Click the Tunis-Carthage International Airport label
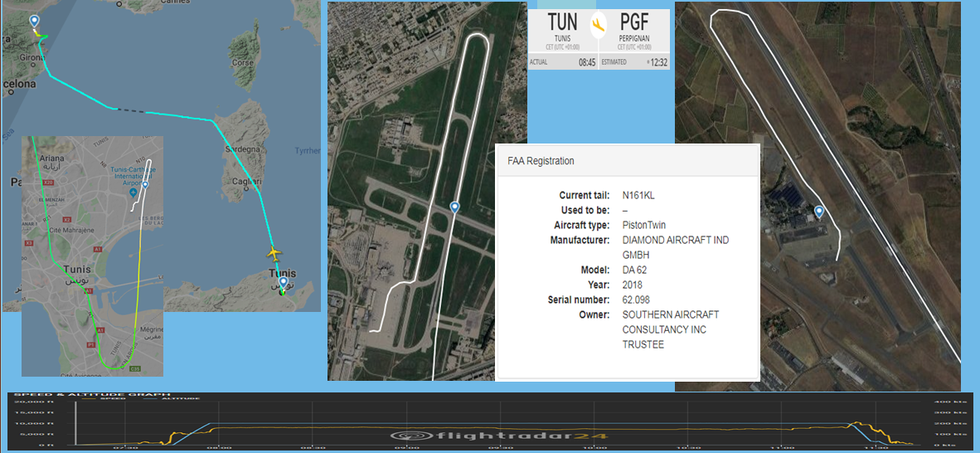 pyautogui.click(x=133, y=178)
